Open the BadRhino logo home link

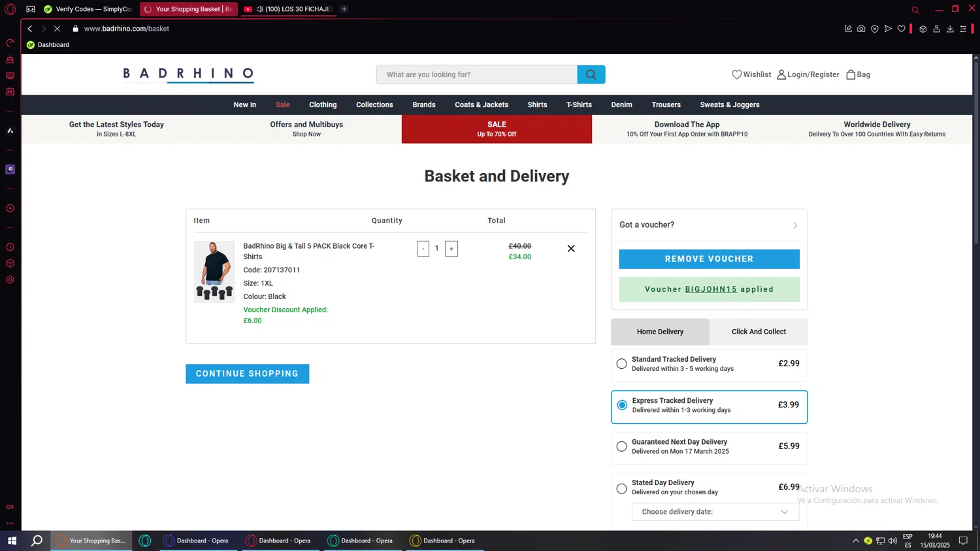click(x=188, y=74)
